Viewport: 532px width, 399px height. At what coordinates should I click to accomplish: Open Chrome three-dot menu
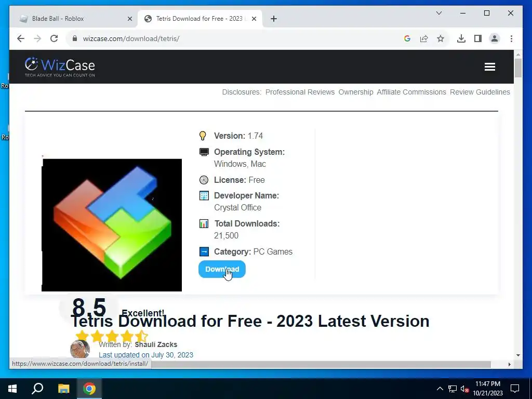coord(511,38)
